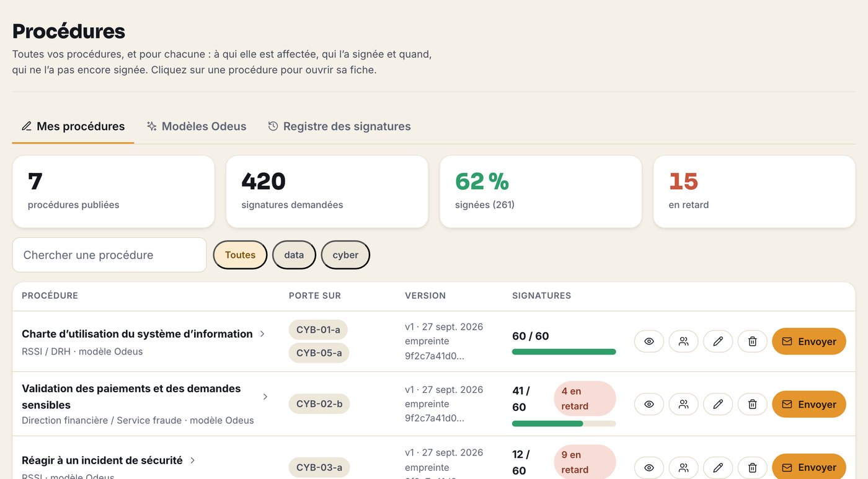Click the 62 % signées card

click(541, 191)
